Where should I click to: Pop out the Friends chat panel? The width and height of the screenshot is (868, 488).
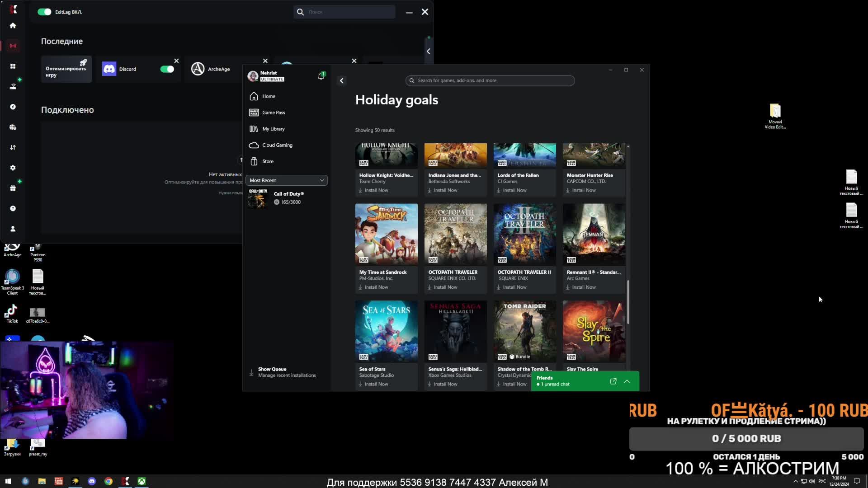click(613, 381)
